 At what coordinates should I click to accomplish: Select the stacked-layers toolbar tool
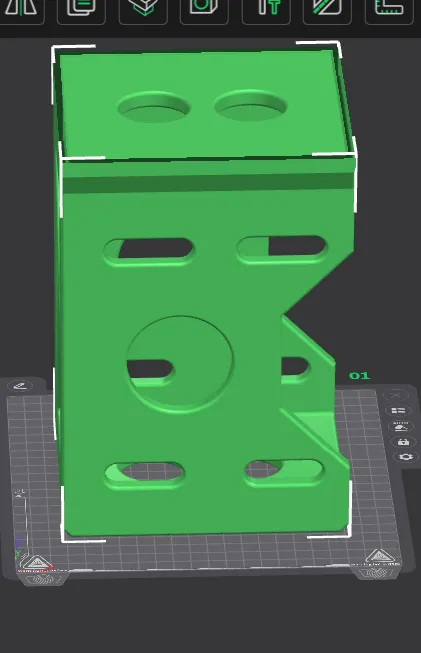(143, 9)
